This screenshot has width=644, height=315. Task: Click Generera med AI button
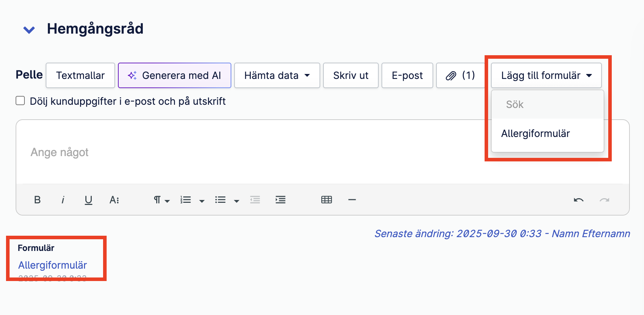coord(175,75)
